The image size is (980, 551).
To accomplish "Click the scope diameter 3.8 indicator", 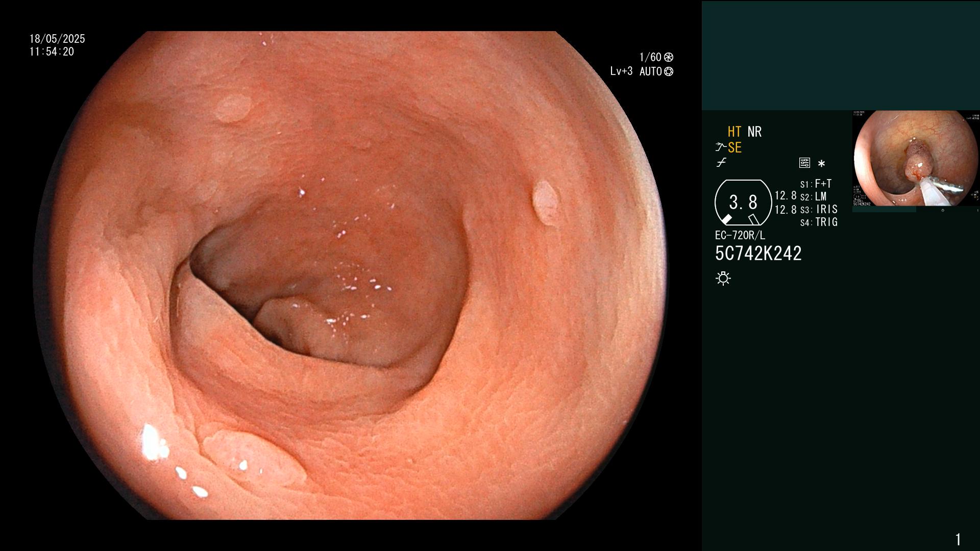I will point(743,203).
